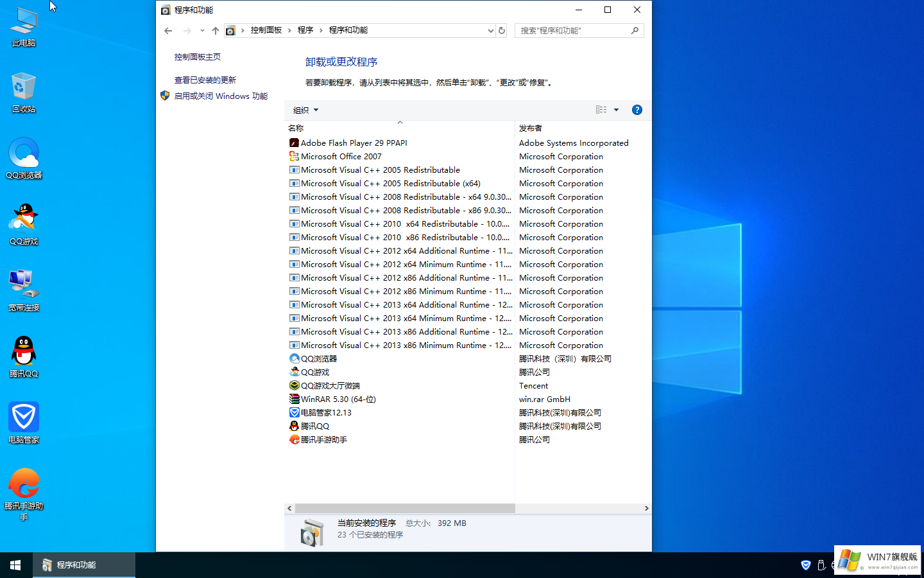Select the QQ浏览器 desktop shortcut

click(x=24, y=159)
